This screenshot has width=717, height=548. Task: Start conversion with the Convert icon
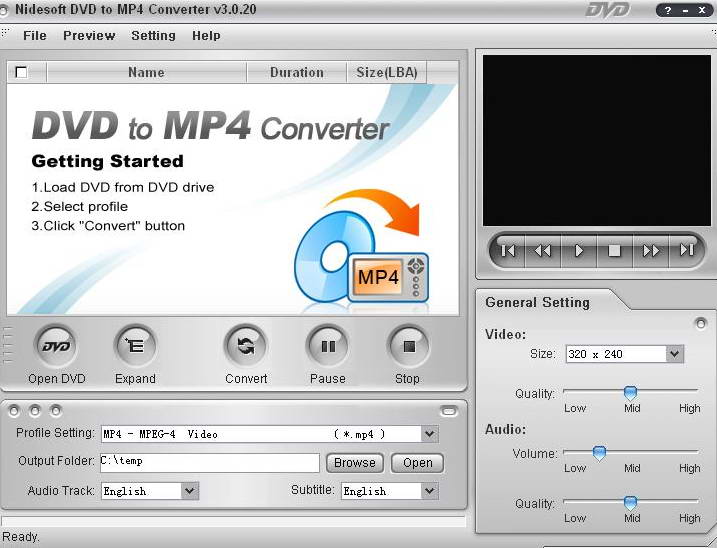[x=246, y=346]
